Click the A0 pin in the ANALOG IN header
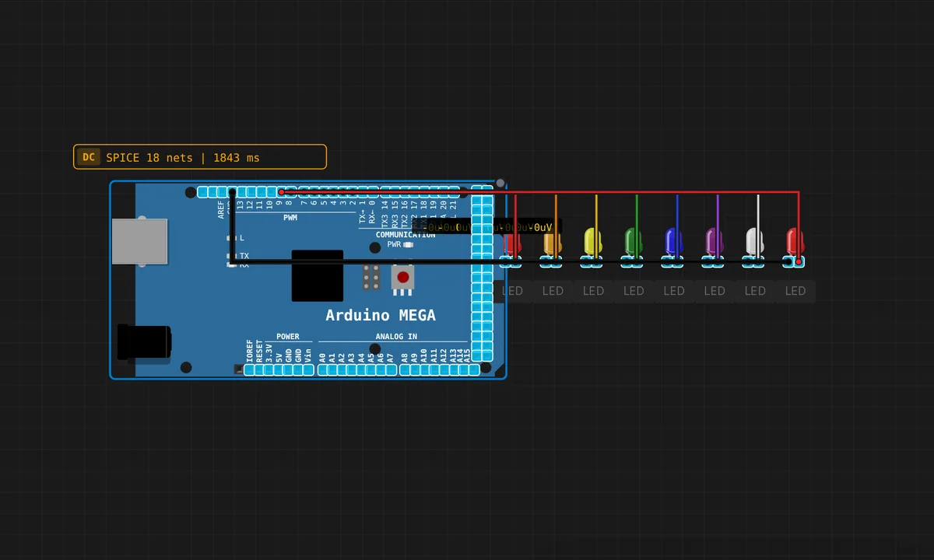The image size is (934, 560). tap(322, 370)
